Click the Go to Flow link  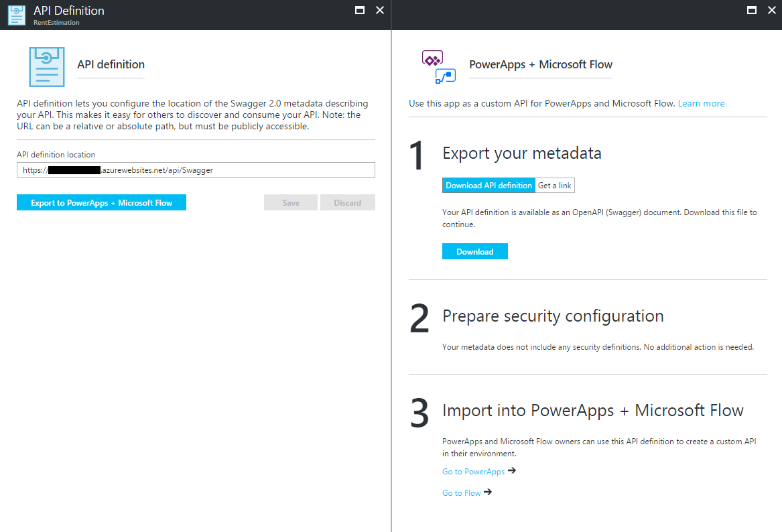tap(460, 492)
